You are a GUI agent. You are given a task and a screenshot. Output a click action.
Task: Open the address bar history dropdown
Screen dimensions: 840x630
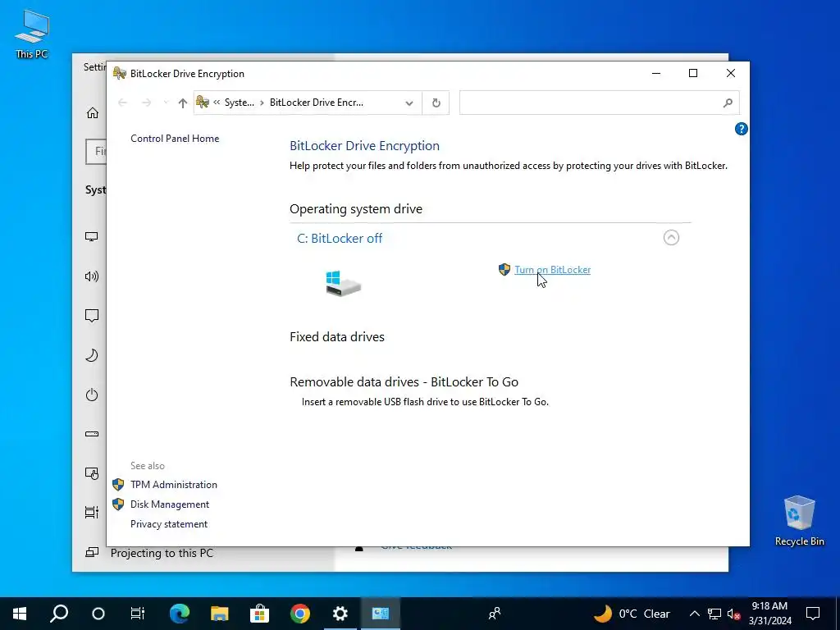pos(409,103)
